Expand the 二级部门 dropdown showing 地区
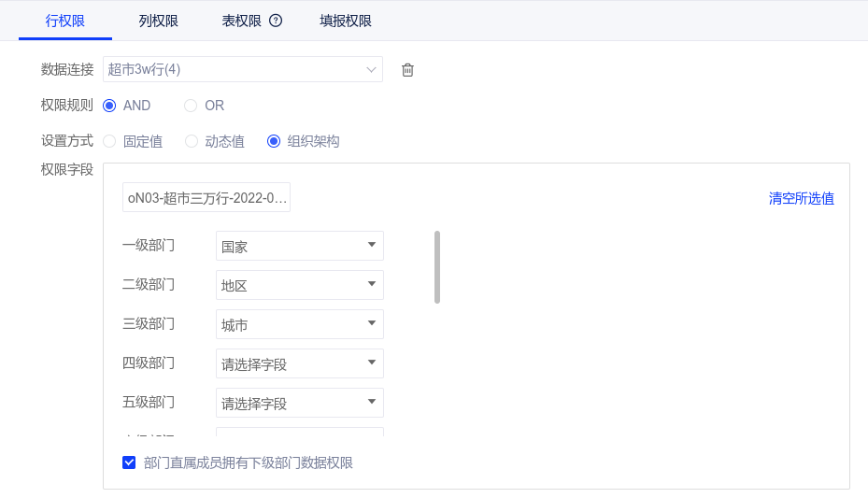The width and height of the screenshot is (868, 498). [299, 286]
